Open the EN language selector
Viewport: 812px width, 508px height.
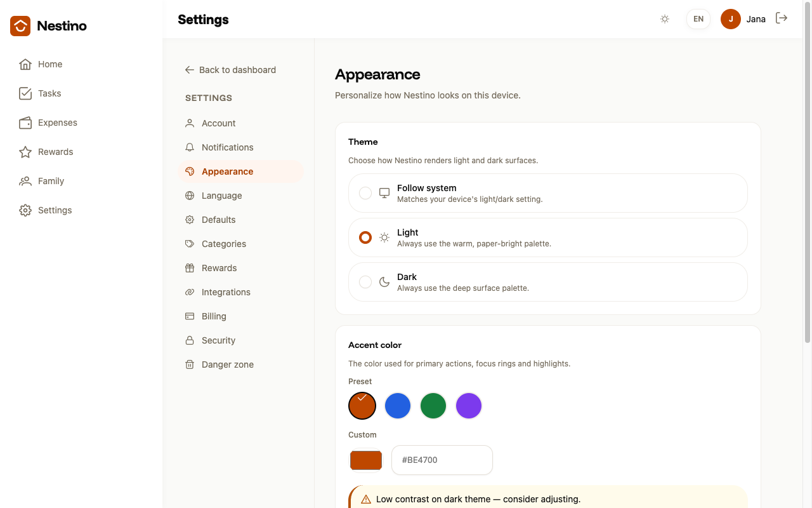coord(698,19)
